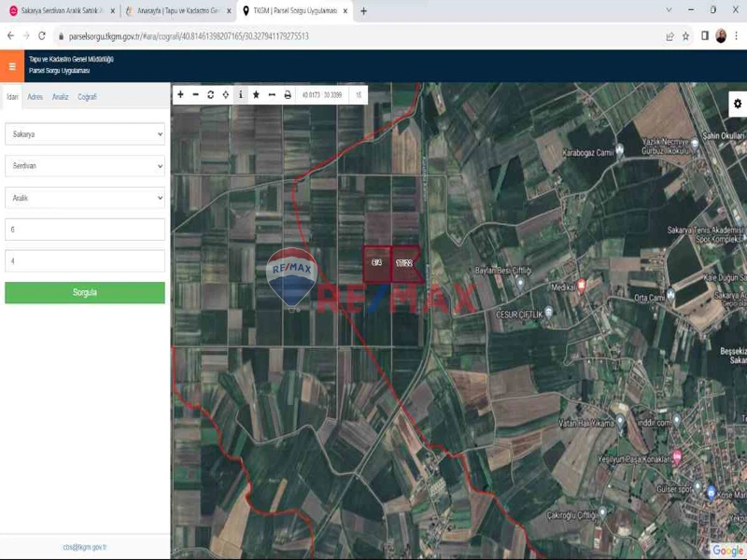Image resolution: width=747 pixels, height=560 pixels.
Task: Expand the Sakarya province dropdown
Action: point(85,134)
